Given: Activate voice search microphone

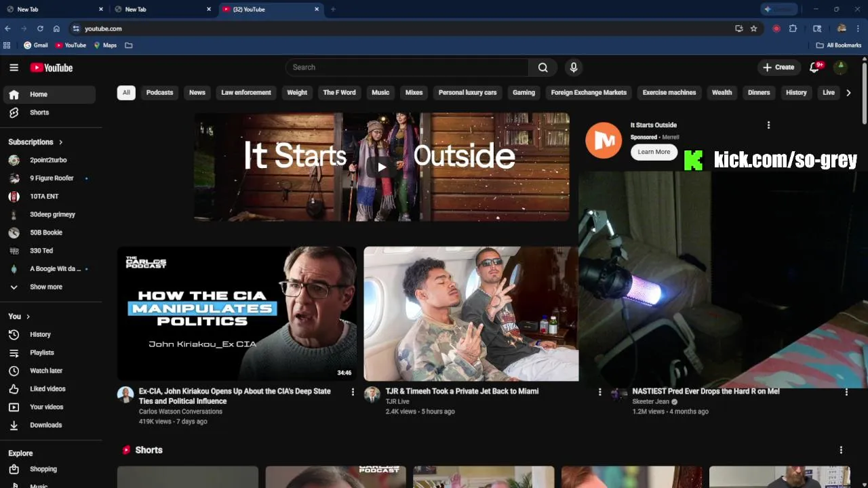Looking at the screenshot, I should point(574,67).
